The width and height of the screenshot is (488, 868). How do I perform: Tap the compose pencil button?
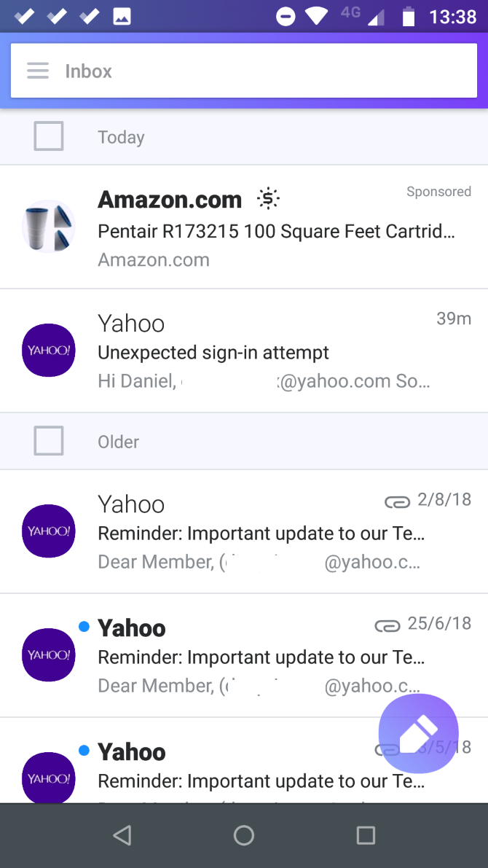point(418,733)
